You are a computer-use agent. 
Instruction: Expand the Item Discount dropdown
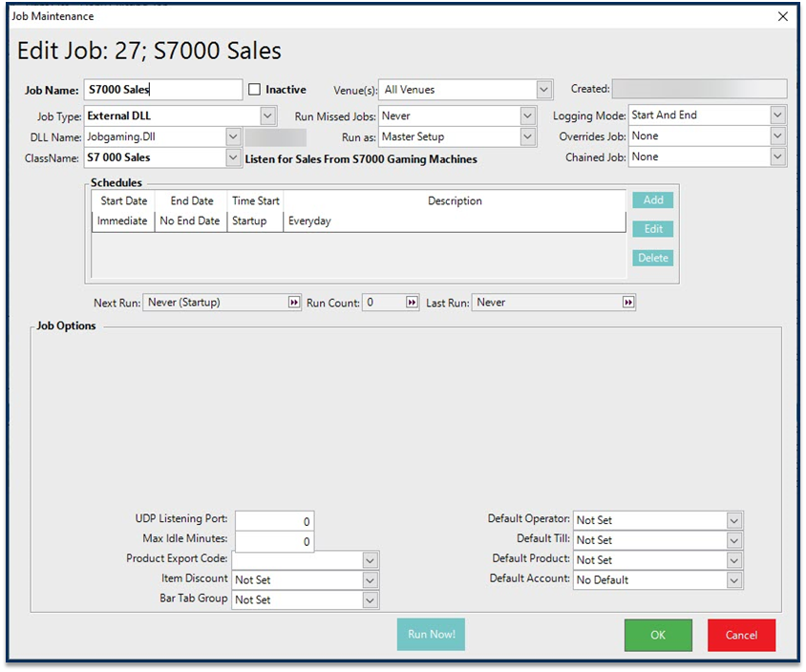click(370, 580)
